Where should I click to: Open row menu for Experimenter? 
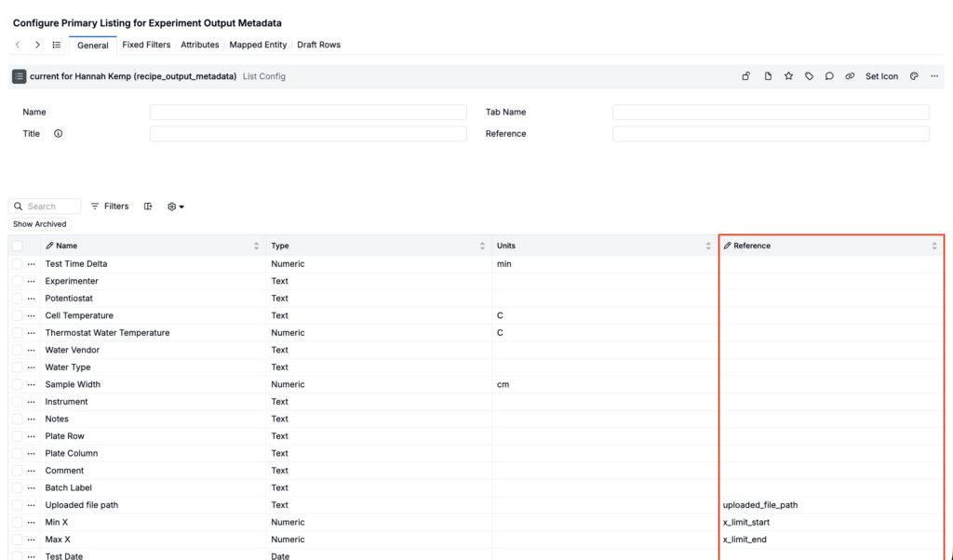pyautogui.click(x=31, y=281)
